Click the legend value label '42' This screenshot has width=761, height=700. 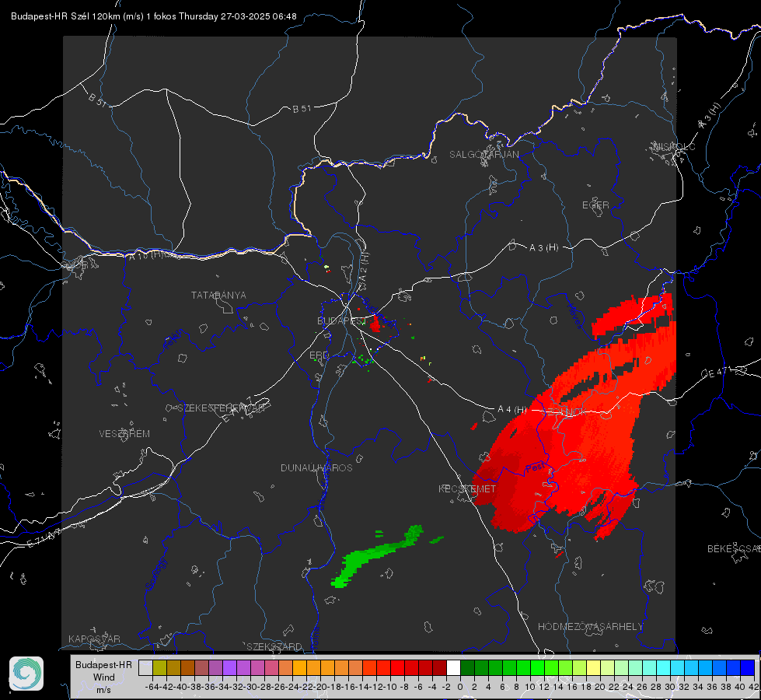pyautogui.click(x=753, y=687)
